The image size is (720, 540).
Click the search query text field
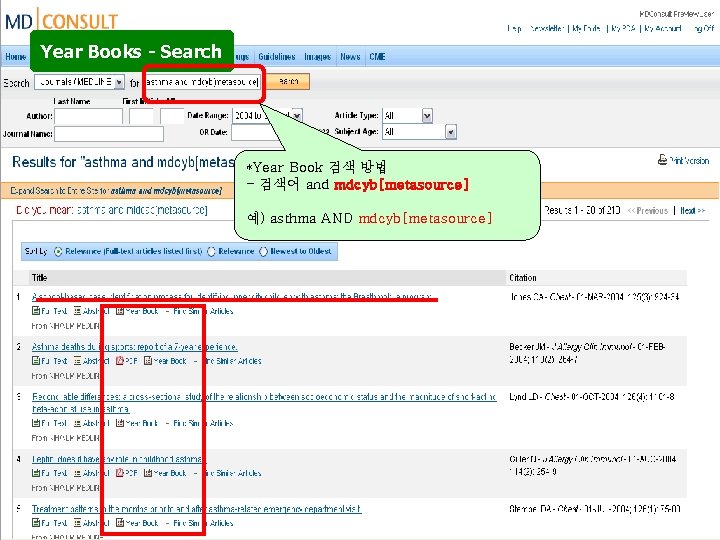202,82
